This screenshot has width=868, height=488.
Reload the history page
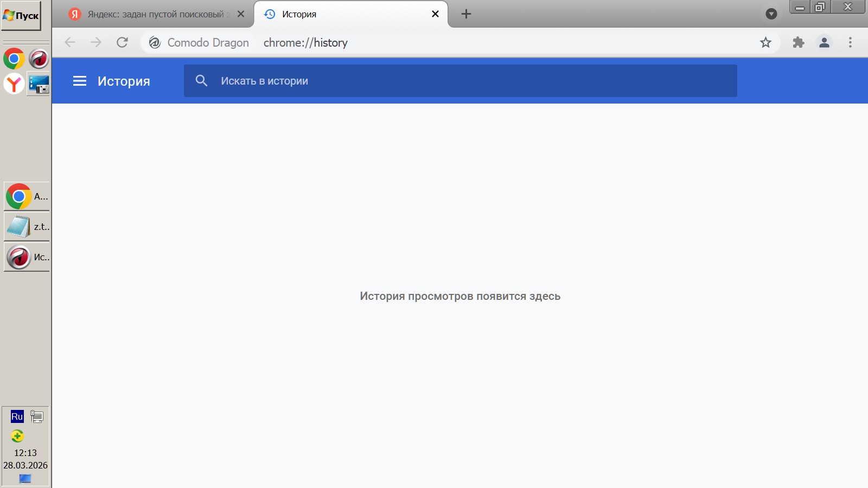tap(122, 42)
